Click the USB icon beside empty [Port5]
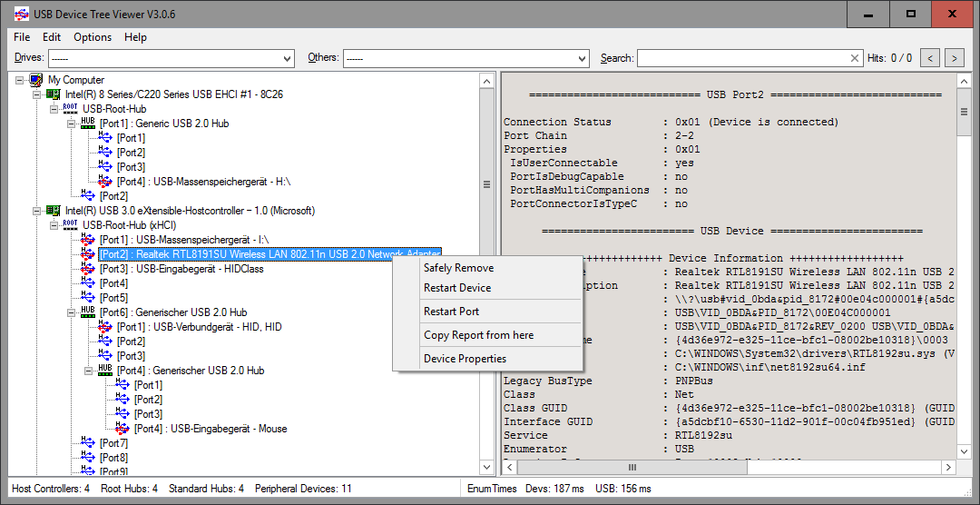The height and width of the screenshot is (505, 980). click(88, 297)
